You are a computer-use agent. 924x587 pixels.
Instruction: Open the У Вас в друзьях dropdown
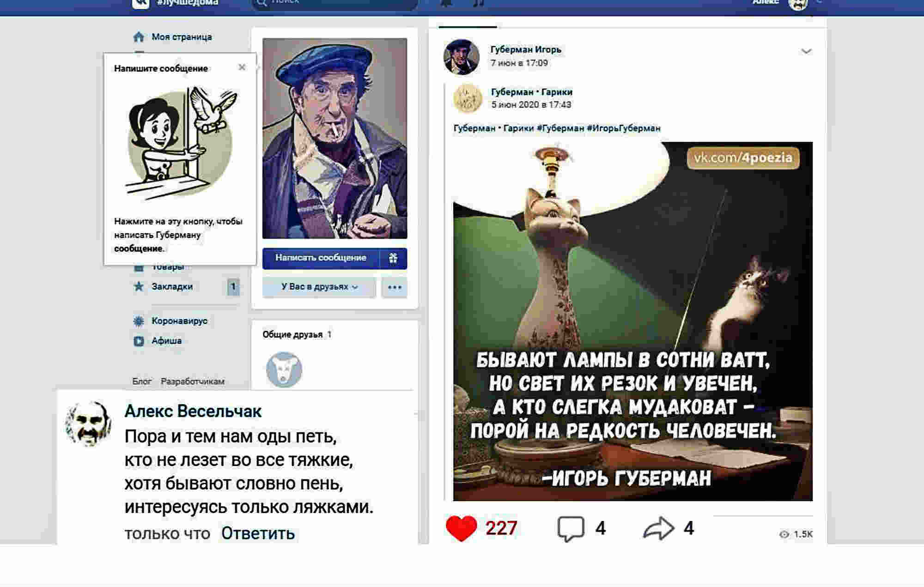coord(319,287)
